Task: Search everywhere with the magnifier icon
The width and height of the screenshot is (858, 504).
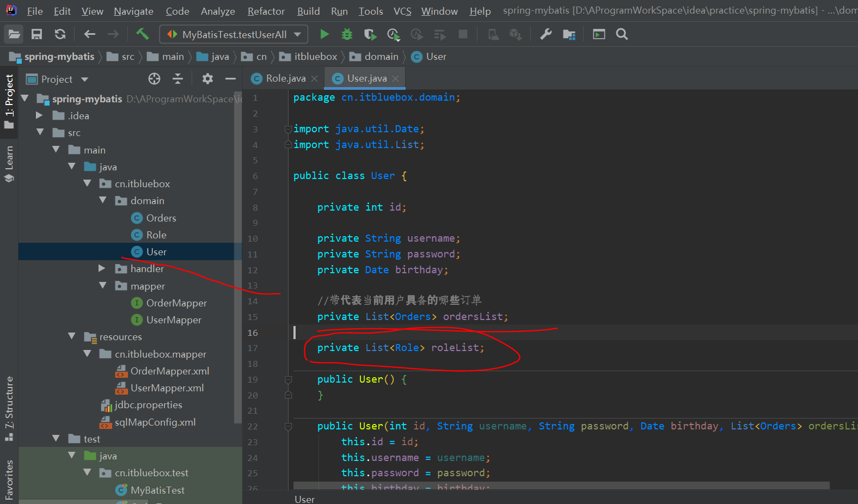Action: pos(622,34)
